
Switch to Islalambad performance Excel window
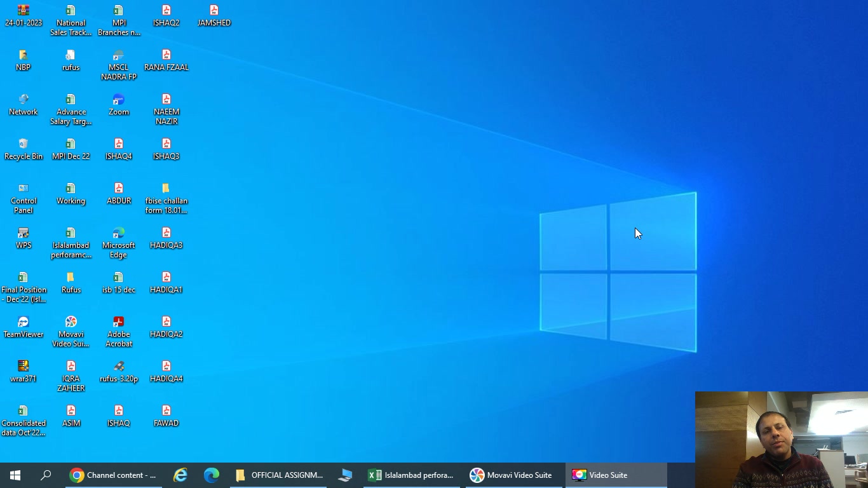(x=412, y=475)
